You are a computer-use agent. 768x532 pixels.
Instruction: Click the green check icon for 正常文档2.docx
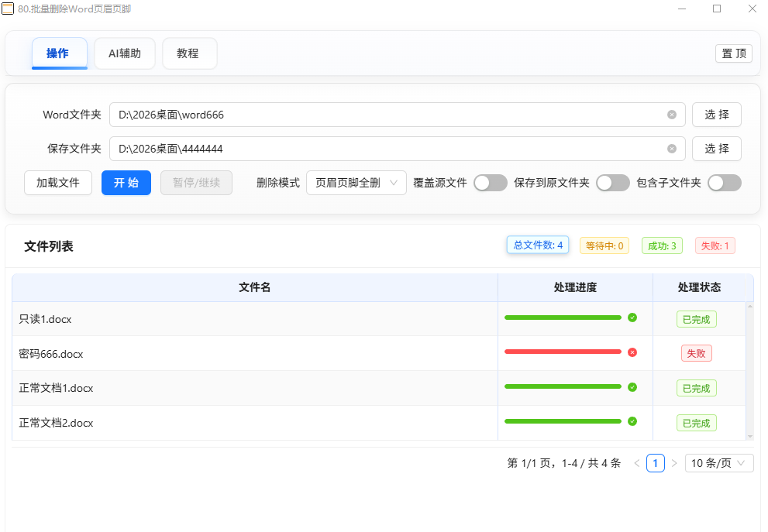632,421
